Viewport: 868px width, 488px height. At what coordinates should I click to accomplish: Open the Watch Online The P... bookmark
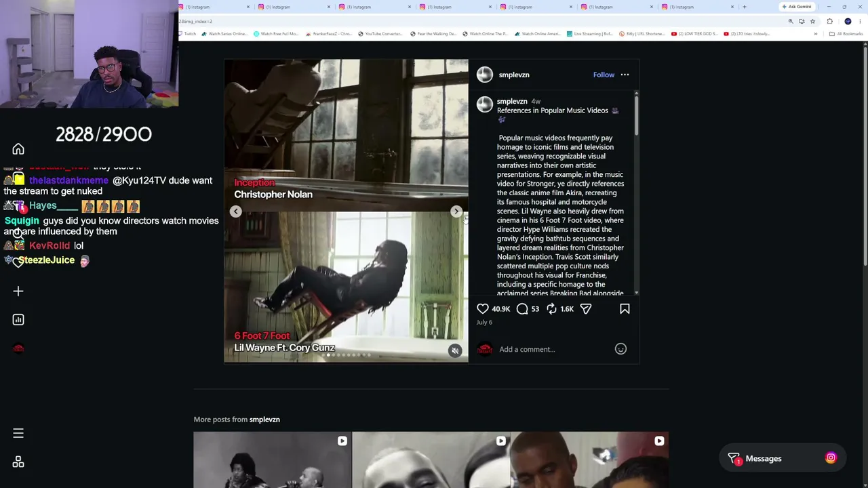pos(485,34)
